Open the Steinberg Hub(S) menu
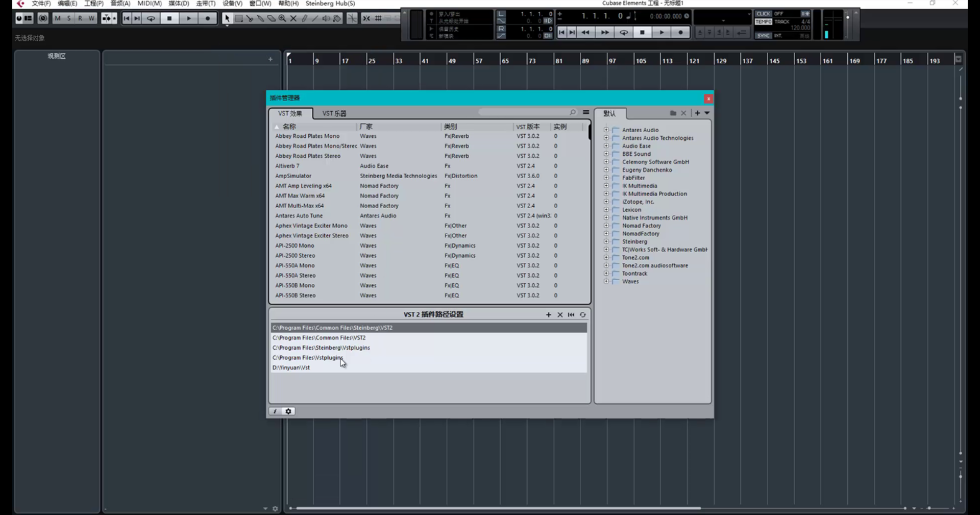980x515 pixels. tap(330, 4)
